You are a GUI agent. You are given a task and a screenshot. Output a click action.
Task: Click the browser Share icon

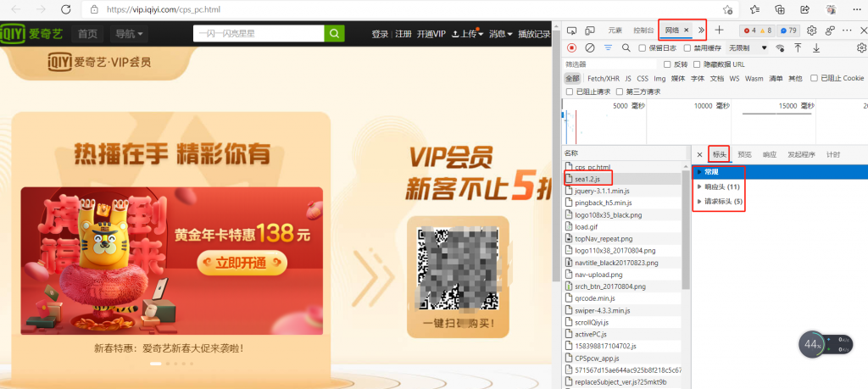coord(805,8)
